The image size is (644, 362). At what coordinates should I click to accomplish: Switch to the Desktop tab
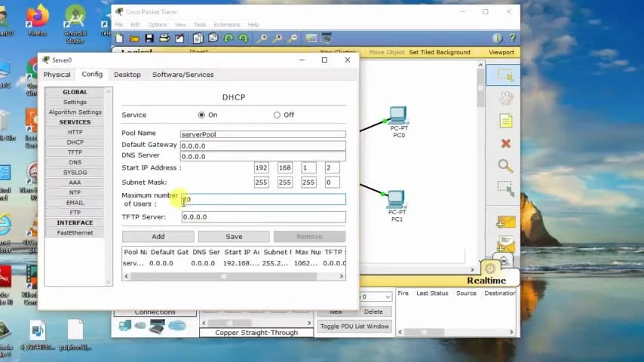click(x=127, y=75)
